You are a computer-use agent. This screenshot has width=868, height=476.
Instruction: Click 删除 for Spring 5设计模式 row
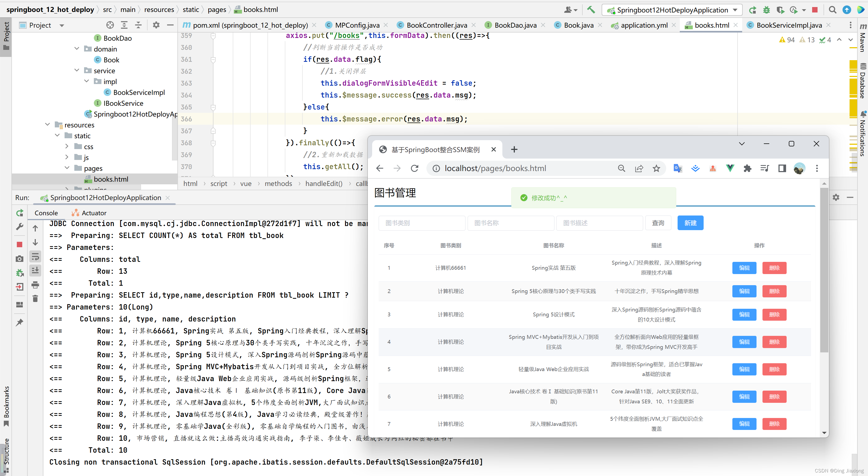[774, 315]
